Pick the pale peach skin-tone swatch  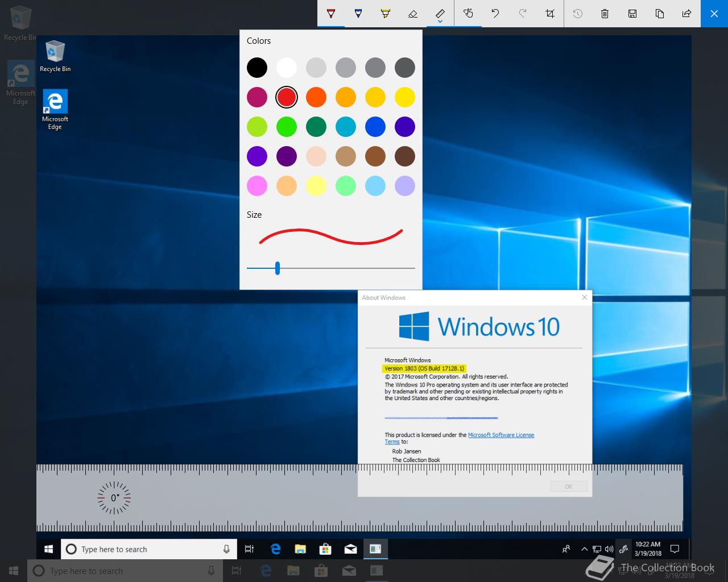(x=316, y=156)
